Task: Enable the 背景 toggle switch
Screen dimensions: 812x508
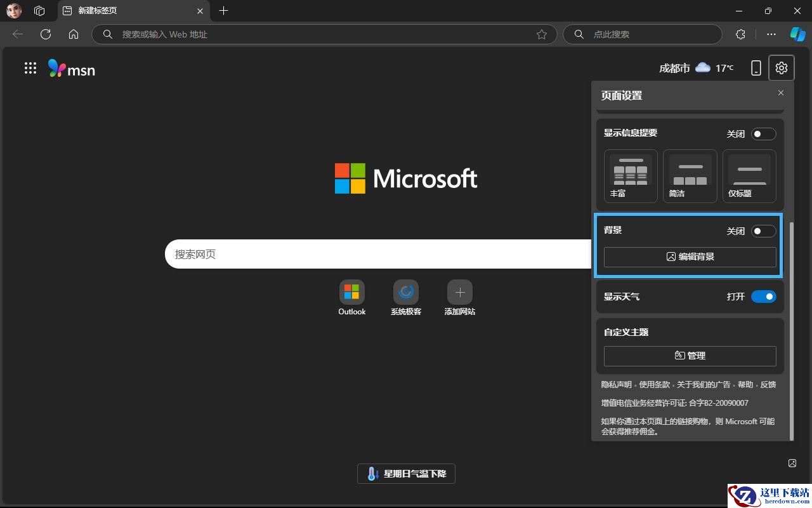Action: [764, 231]
